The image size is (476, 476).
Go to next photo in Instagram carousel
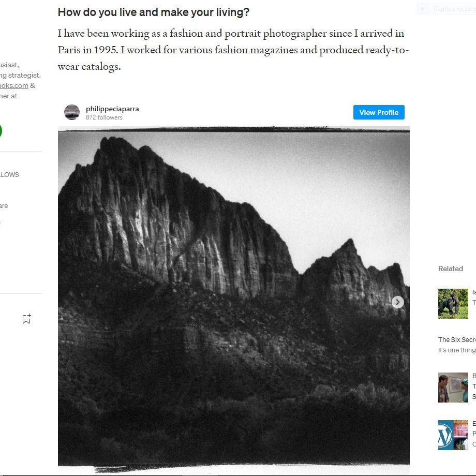coord(397,302)
